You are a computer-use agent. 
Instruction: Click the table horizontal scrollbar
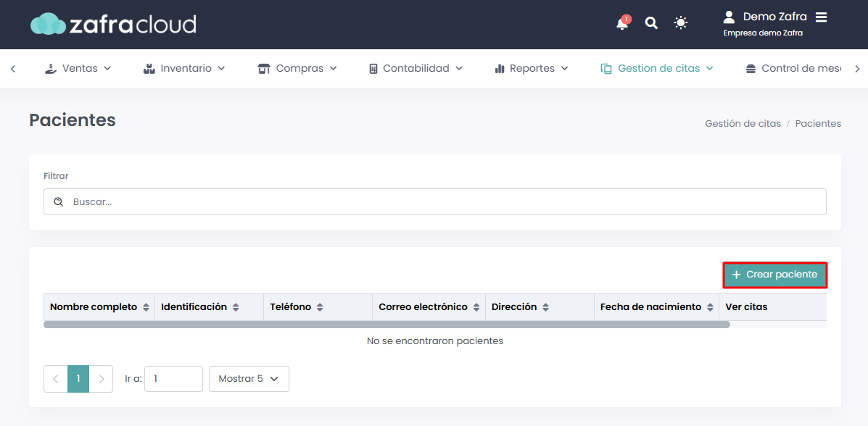387,324
